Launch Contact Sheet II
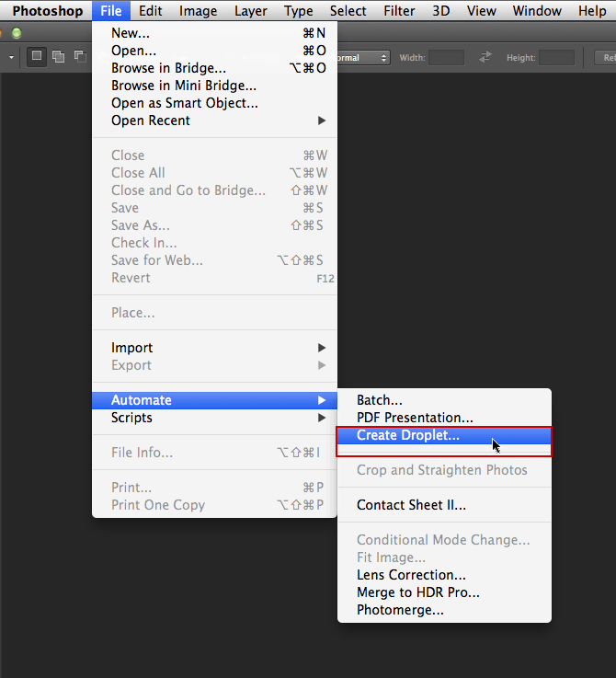The width and height of the screenshot is (616, 678). click(411, 505)
